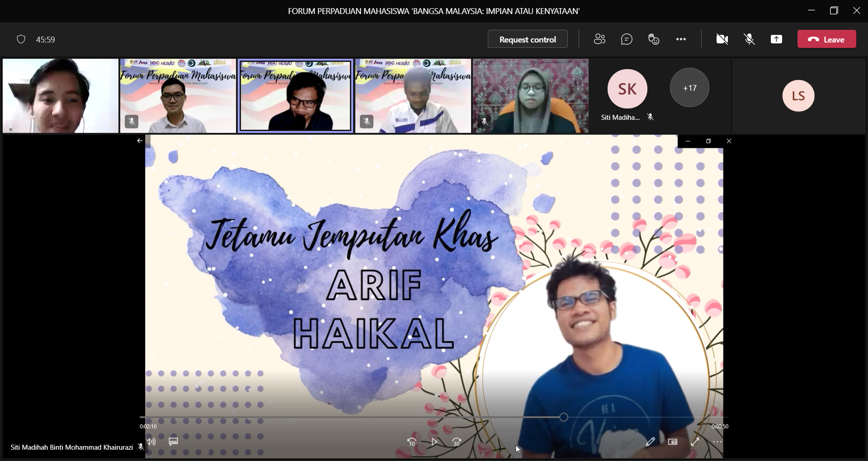
Task: Click the muted mic icon beside Siti Madiha
Action: 650,117
